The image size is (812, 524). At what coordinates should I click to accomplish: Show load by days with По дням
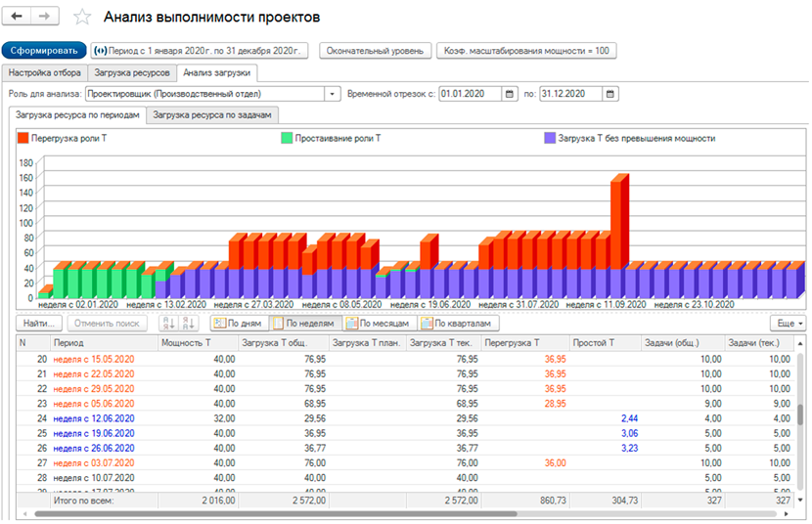pos(238,324)
